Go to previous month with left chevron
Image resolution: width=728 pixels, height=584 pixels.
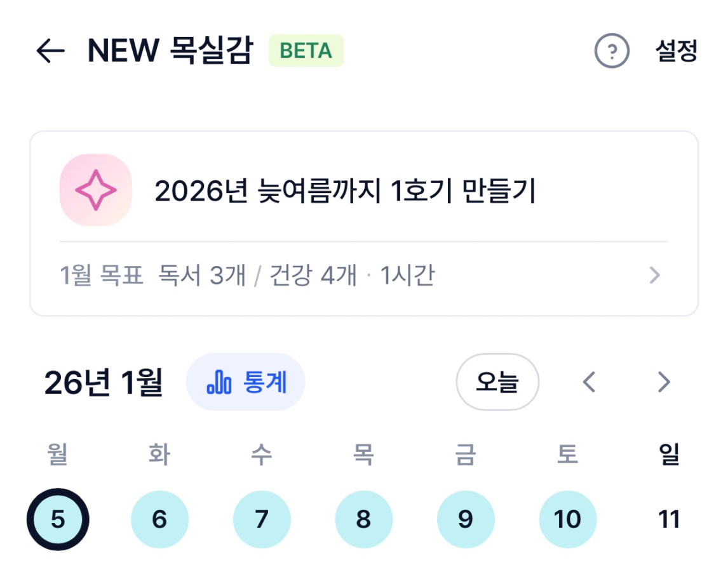(589, 383)
